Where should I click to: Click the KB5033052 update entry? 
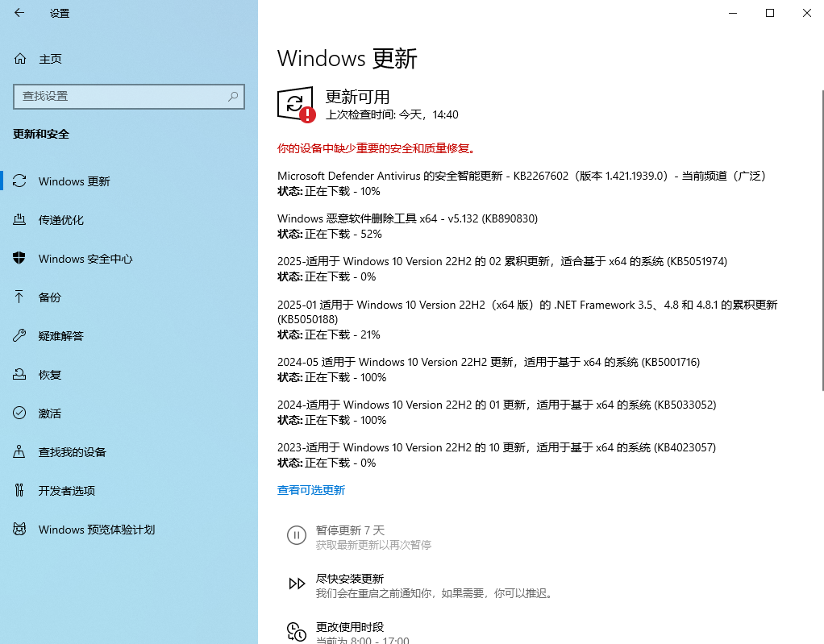tap(497, 405)
